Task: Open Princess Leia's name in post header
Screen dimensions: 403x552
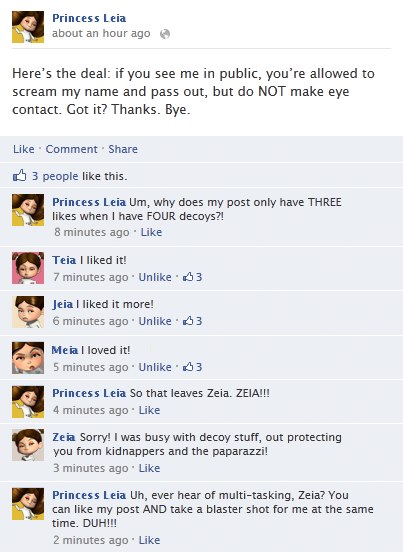Action: click(x=89, y=18)
